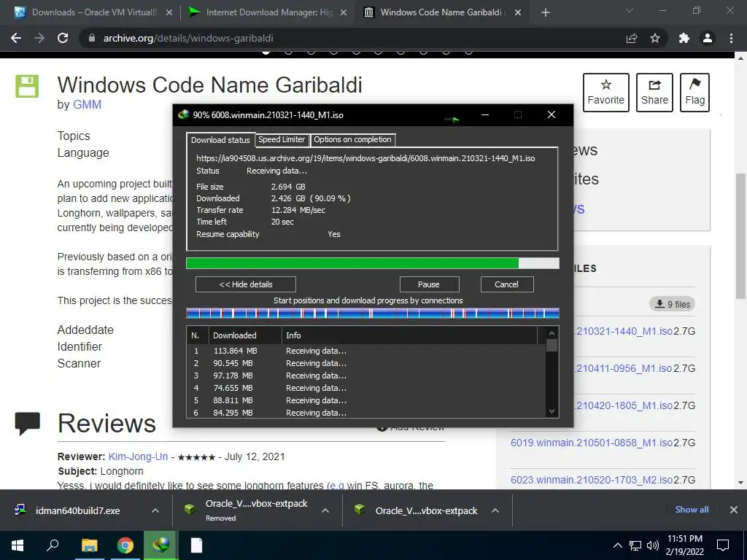747x560 pixels.
Task: Click the download URL text in IDM dialog
Action: coord(365,158)
